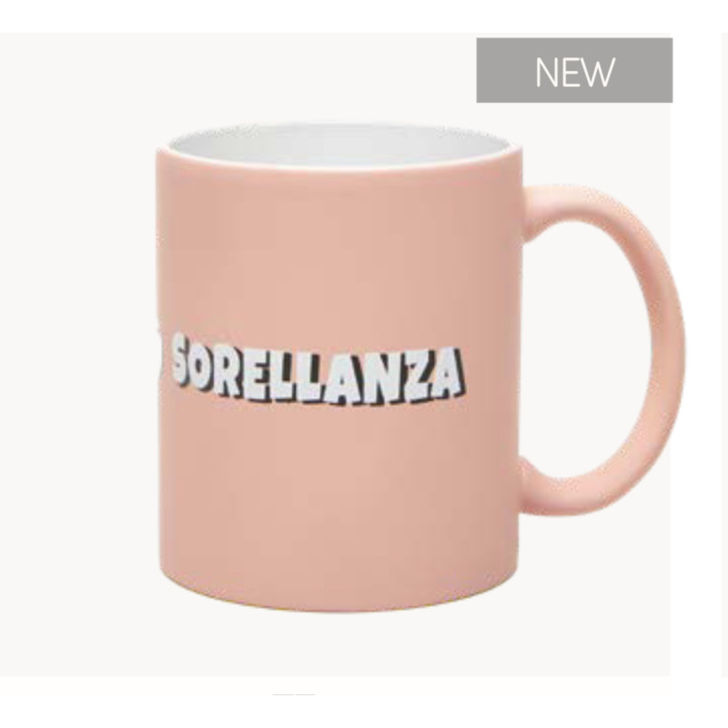Screen dimensions: 728x728
Task: Click the light background left of the mug
Action: coord(76,354)
